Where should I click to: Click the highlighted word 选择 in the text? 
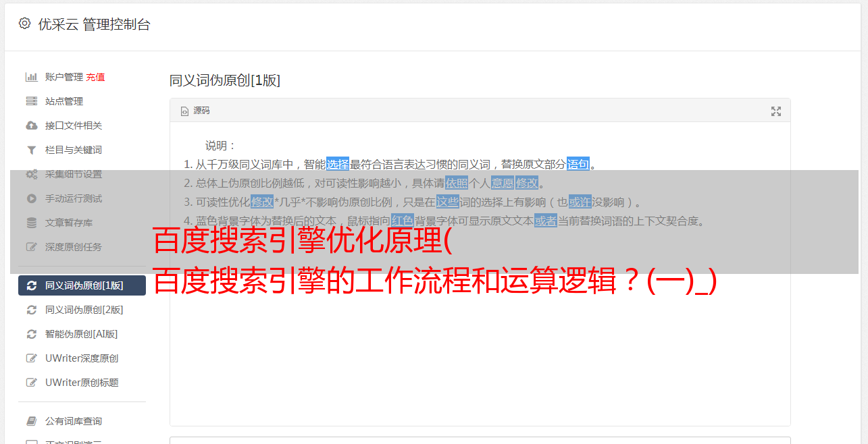click(338, 164)
